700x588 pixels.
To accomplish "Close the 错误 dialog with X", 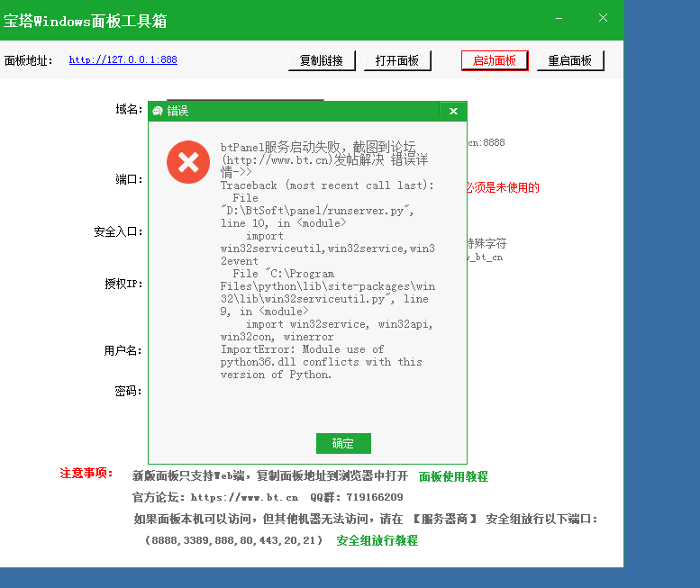I will 453,111.
